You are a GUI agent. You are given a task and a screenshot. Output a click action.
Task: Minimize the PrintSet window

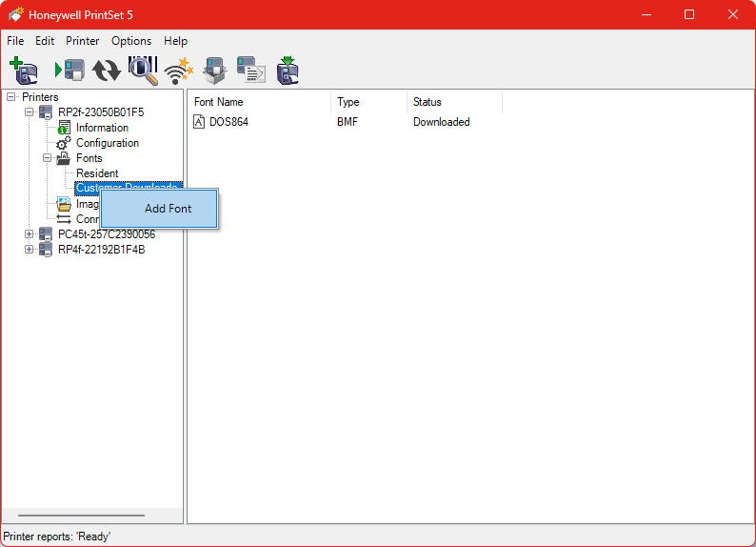click(647, 14)
